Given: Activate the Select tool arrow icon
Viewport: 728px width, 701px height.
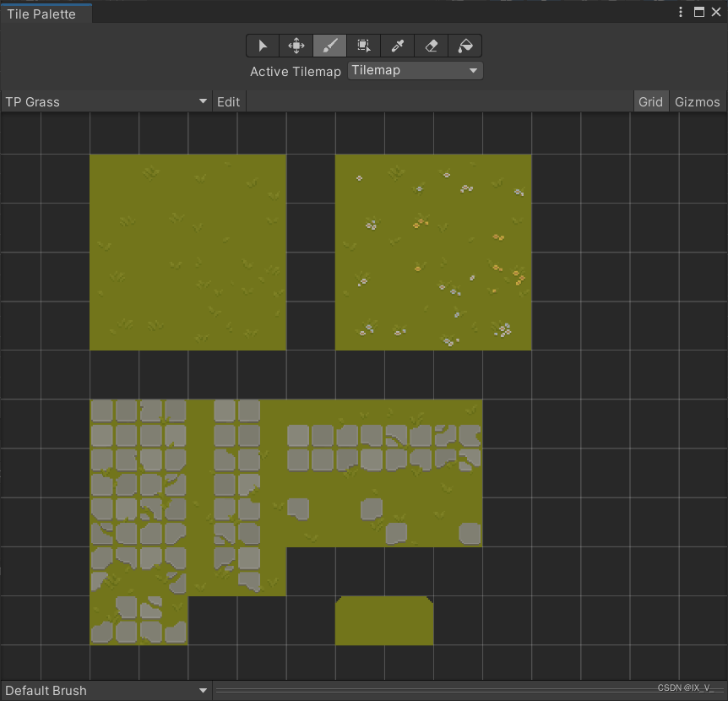Looking at the screenshot, I should tap(263, 46).
